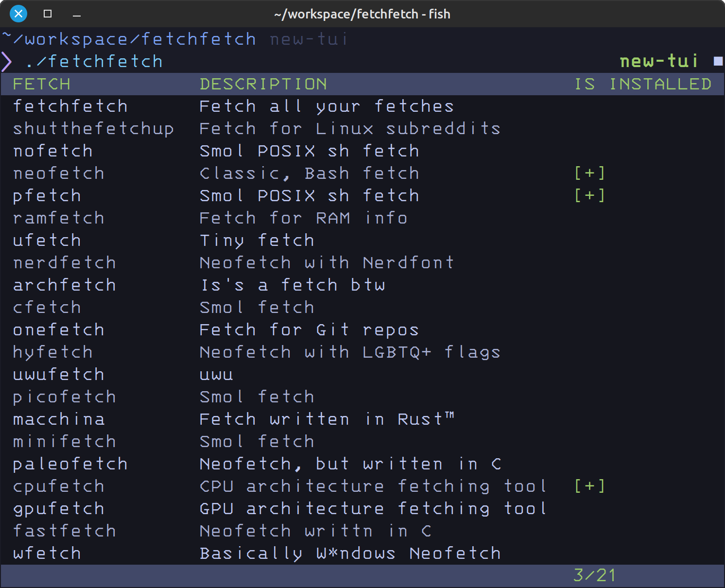Click 'GPU architecture fetching tool' description
The width and height of the screenshot is (725, 588).
[373, 509]
